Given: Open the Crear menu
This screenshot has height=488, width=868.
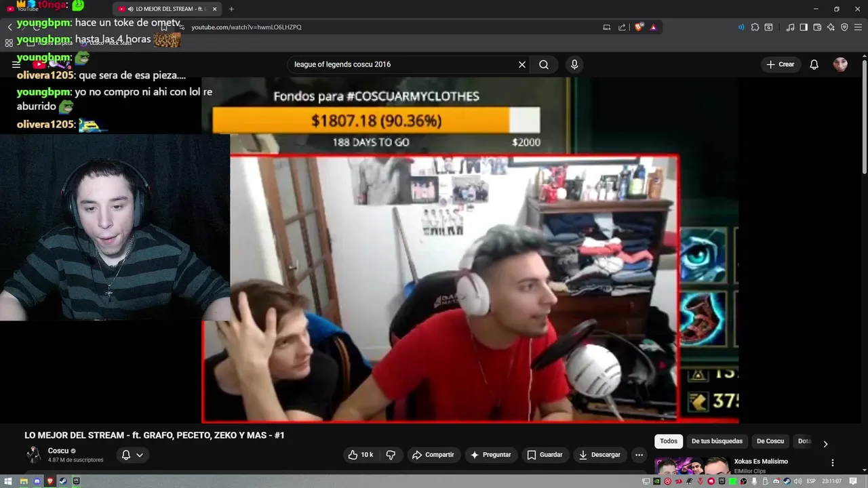Looking at the screenshot, I should pyautogui.click(x=780, y=64).
